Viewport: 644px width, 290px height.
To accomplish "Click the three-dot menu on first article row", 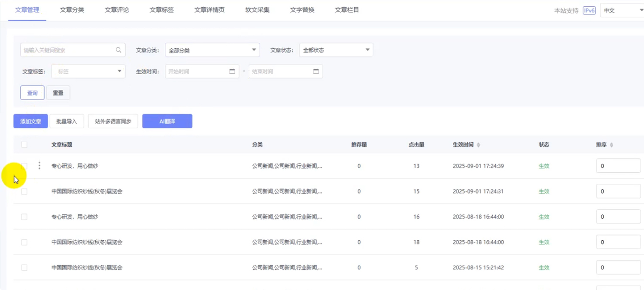I will [x=39, y=166].
